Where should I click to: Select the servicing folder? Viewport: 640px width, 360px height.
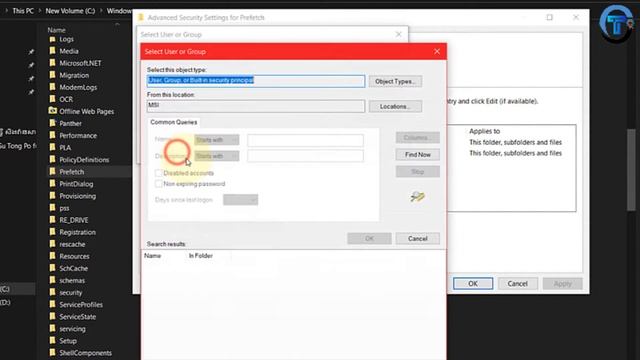pos(72,329)
